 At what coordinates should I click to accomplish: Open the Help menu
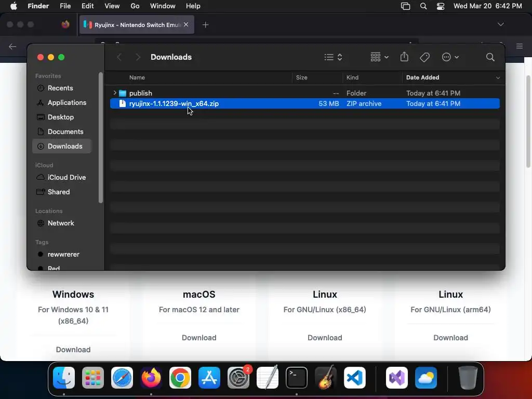[x=193, y=6]
